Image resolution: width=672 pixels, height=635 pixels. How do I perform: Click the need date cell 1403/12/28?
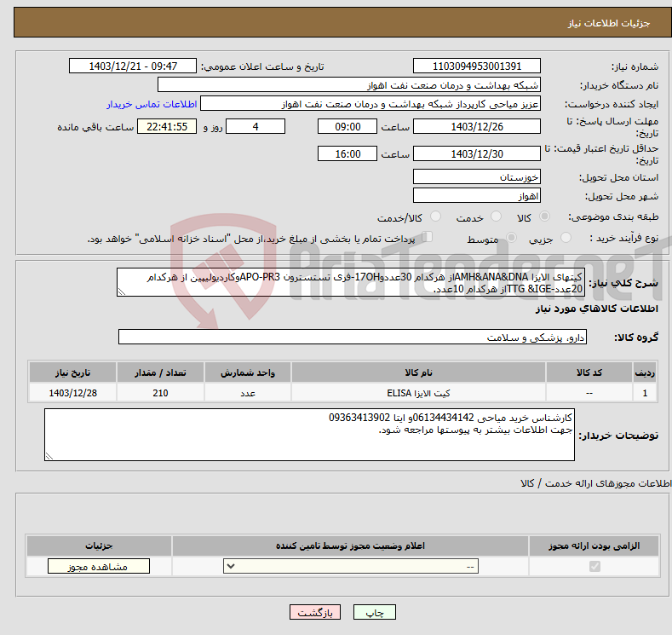click(x=73, y=393)
